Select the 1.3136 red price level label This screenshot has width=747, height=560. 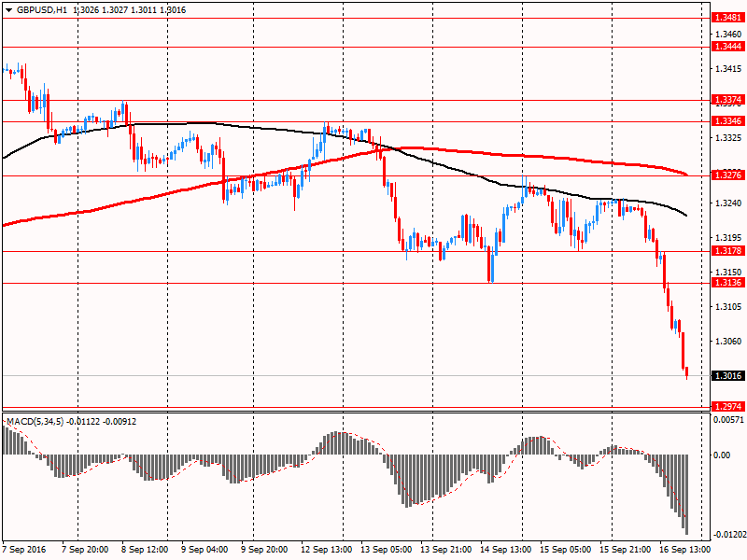coord(727,283)
